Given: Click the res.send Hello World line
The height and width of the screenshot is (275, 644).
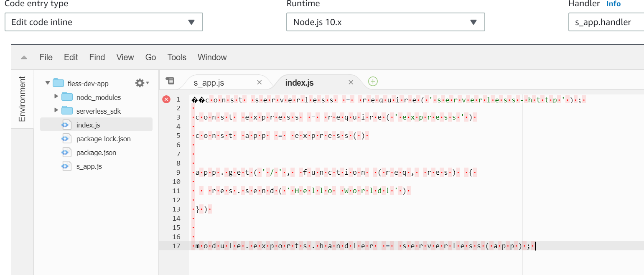Looking at the screenshot, I should pos(301,191).
